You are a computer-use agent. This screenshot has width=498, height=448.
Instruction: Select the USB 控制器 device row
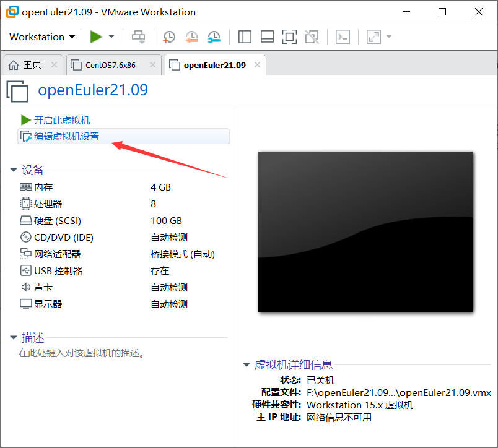pyautogui.click(x=123, y=270)
